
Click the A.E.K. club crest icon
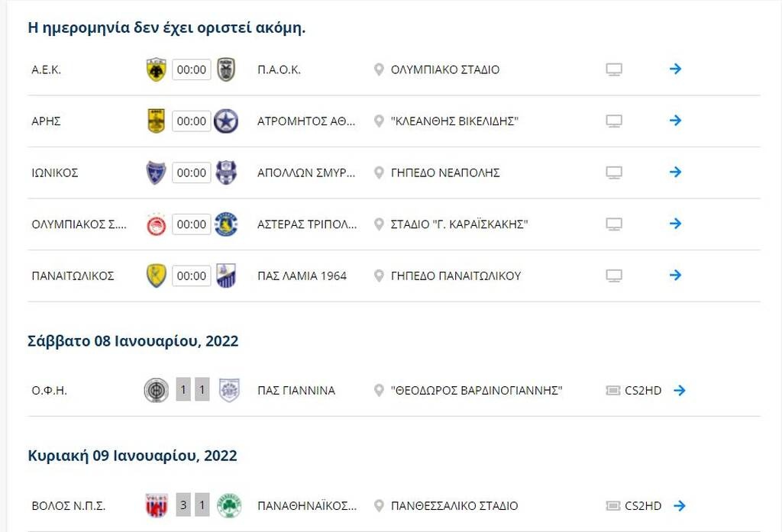click(x=156, y=69)
